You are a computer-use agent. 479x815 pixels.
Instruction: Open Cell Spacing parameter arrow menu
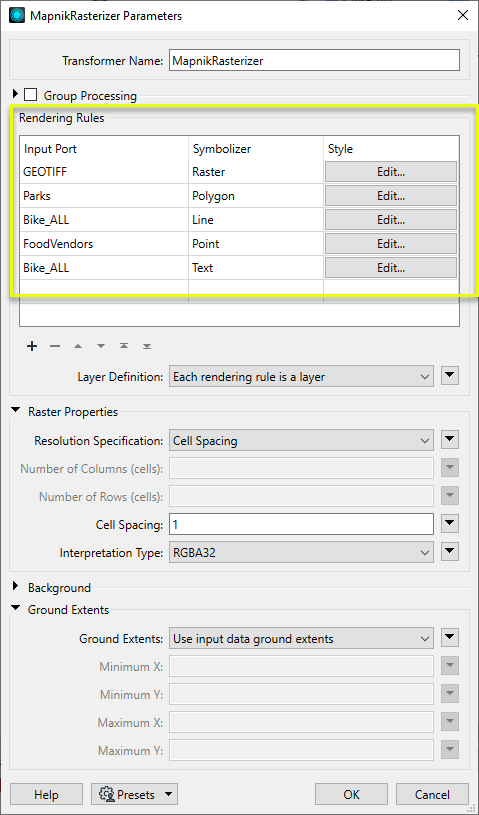coord(450,524)
